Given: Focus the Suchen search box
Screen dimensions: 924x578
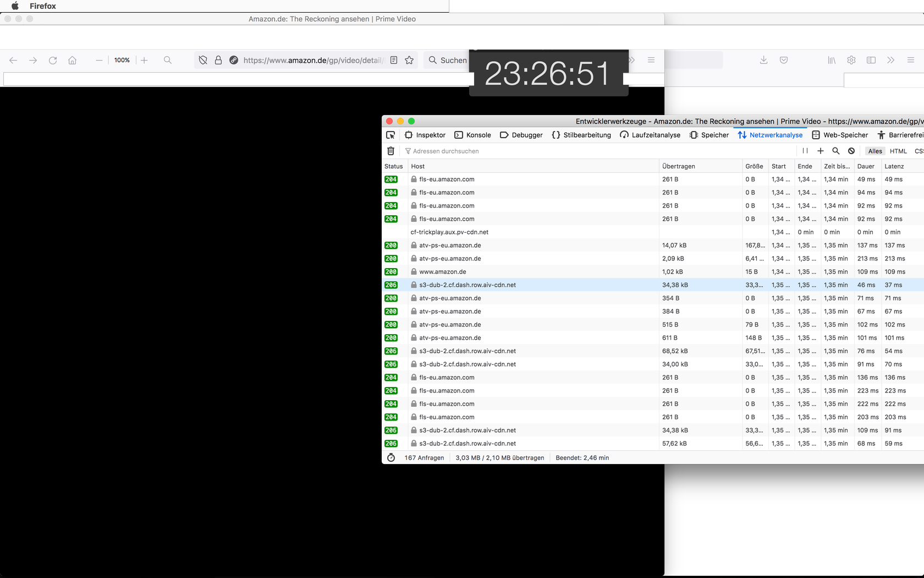Looking at the screenshot, I should pyautogui.click(x=448, y=60).
